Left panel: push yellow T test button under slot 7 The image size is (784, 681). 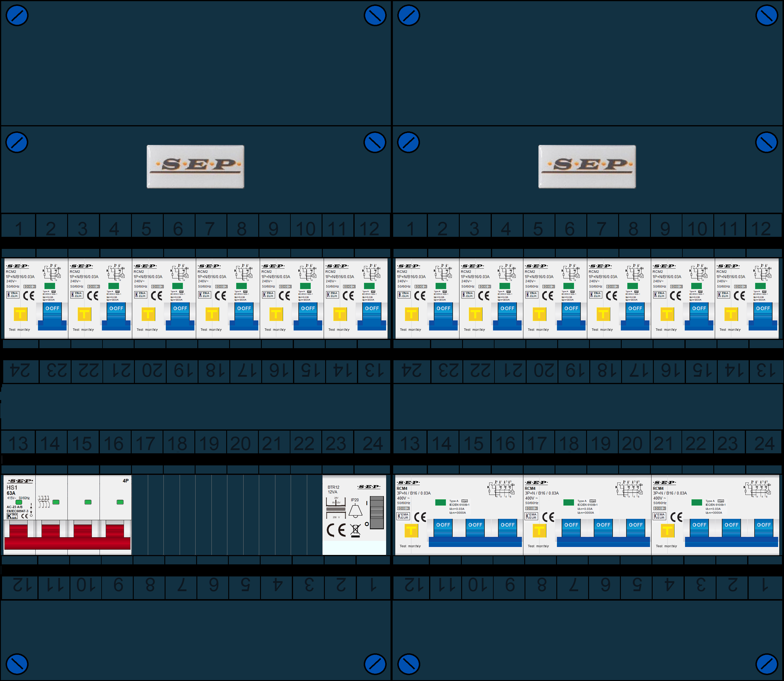click(212, 314)
